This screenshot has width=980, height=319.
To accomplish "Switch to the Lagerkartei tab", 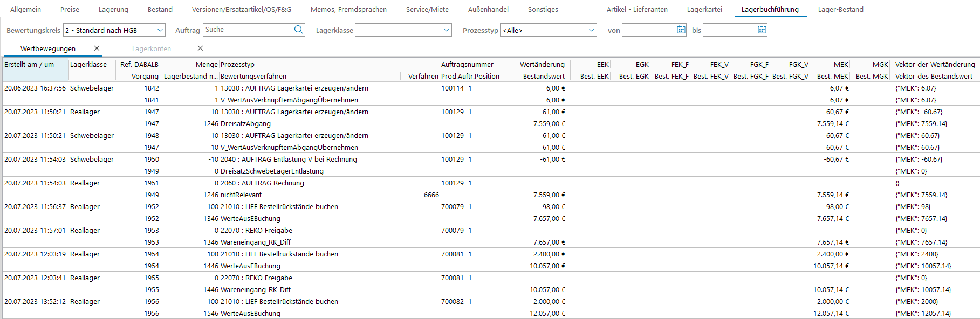I will 704,9.
